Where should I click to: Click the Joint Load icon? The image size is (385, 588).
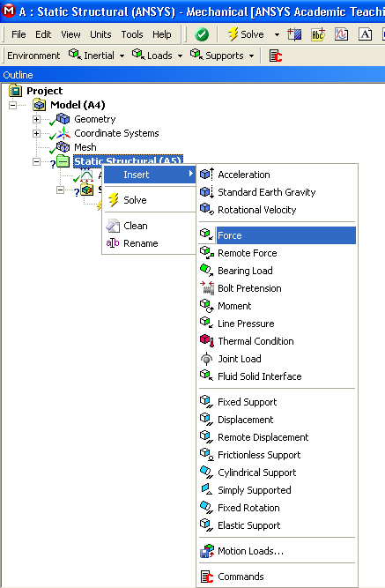click(206, 359)
